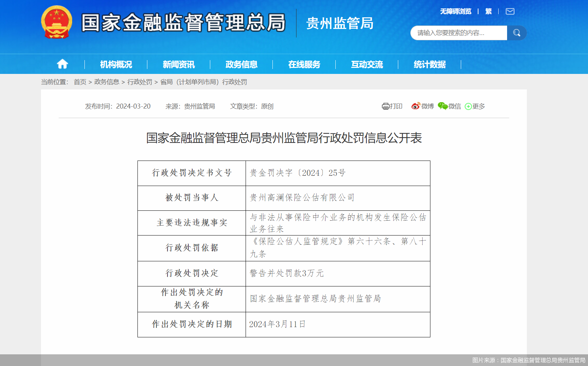The image size is (588, 366).
Task: Click 政务信息 in the breadcrumb trail
Action: [x=106, y=82]
